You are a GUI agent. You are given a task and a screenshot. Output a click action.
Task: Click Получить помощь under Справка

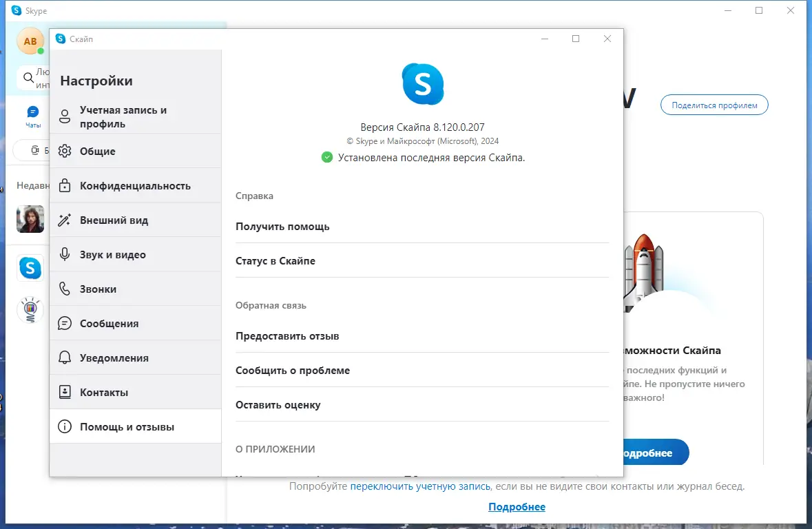pos(422,227)
